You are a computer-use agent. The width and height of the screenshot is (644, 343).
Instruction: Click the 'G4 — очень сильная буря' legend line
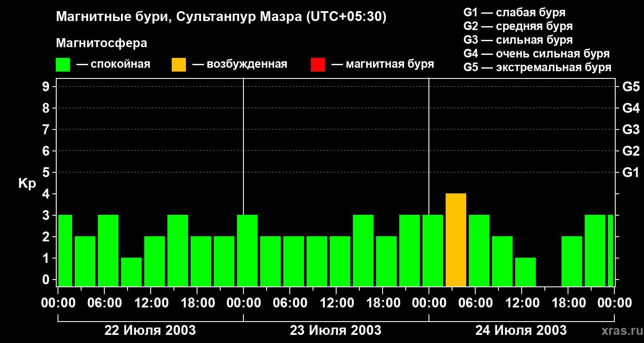tap(536, 54)
